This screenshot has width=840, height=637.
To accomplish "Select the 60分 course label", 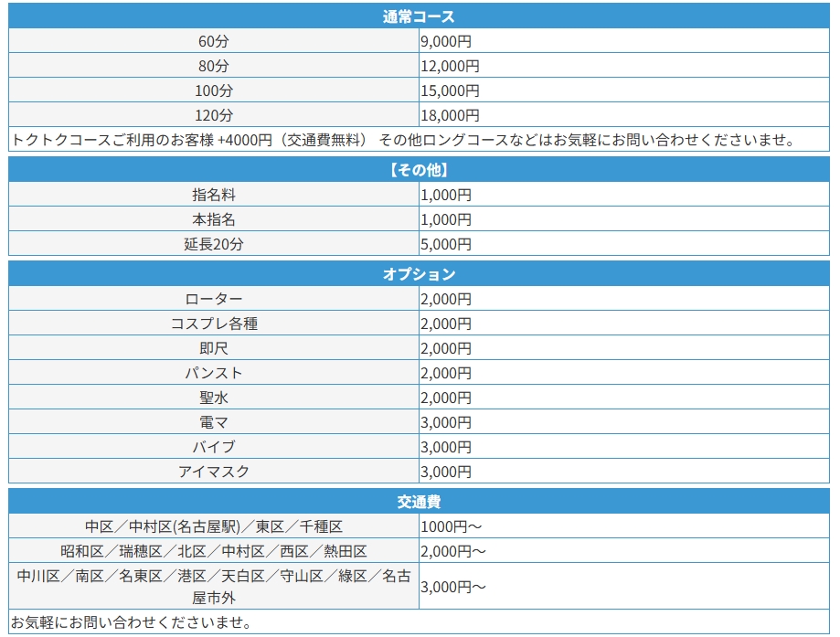I will pos(214,41).
